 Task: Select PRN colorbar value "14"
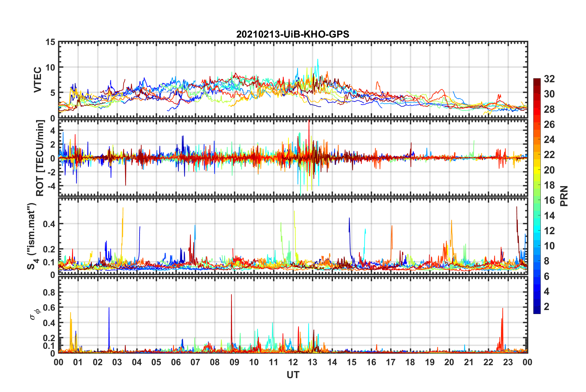pyautogui.click(x=549, y=216)
